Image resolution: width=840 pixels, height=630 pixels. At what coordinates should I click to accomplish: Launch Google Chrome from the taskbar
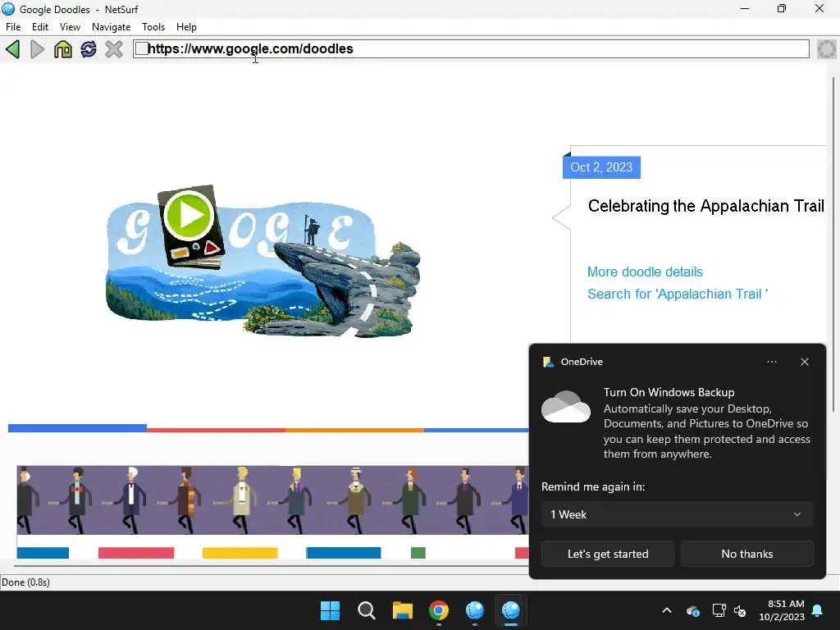click(438, 610)
